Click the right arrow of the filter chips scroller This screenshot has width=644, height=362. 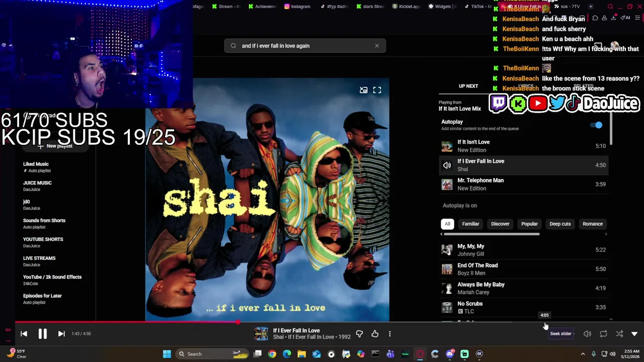(x=606, y=234)
